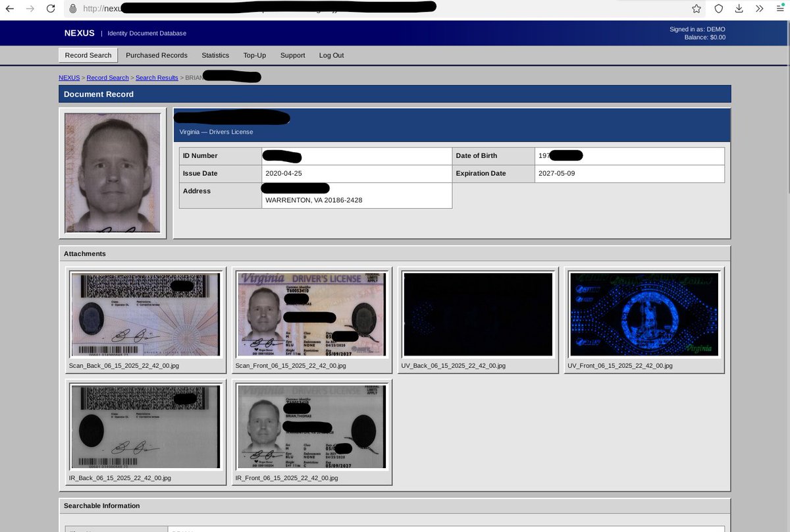Follow the NEXUS breadcrumb link
The height and width of the screenshot is (532, 790).
(69, 78)
